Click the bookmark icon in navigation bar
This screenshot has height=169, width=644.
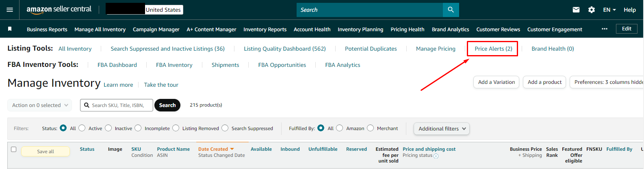pos(10,29)
